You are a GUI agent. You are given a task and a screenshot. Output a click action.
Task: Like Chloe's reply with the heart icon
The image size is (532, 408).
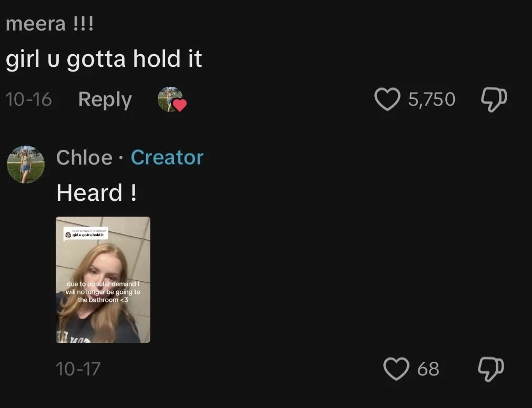[396, 369]
